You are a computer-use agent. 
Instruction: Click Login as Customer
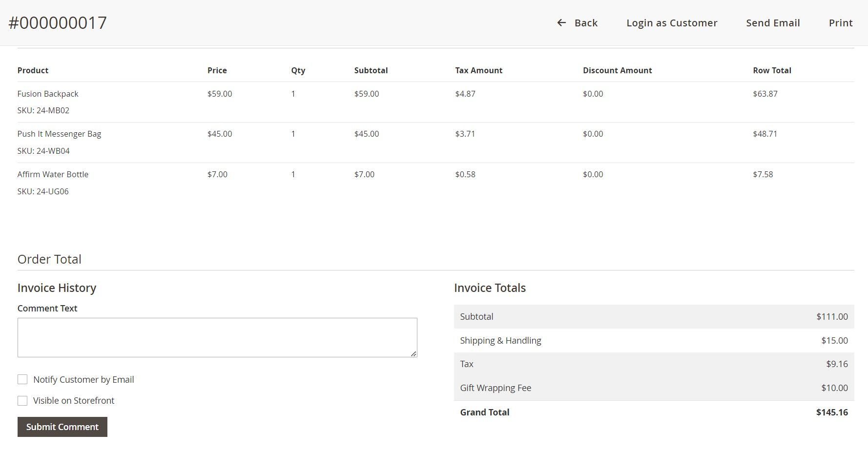pos(672,23)
